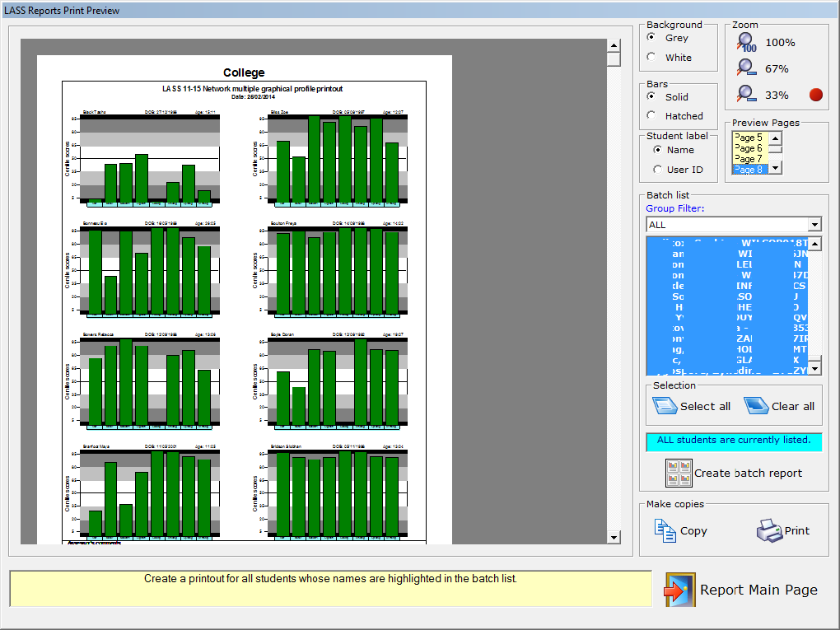Select Page 8 in Preview Pages
This screenshot has height=630, width=840.
pos(749,170)
